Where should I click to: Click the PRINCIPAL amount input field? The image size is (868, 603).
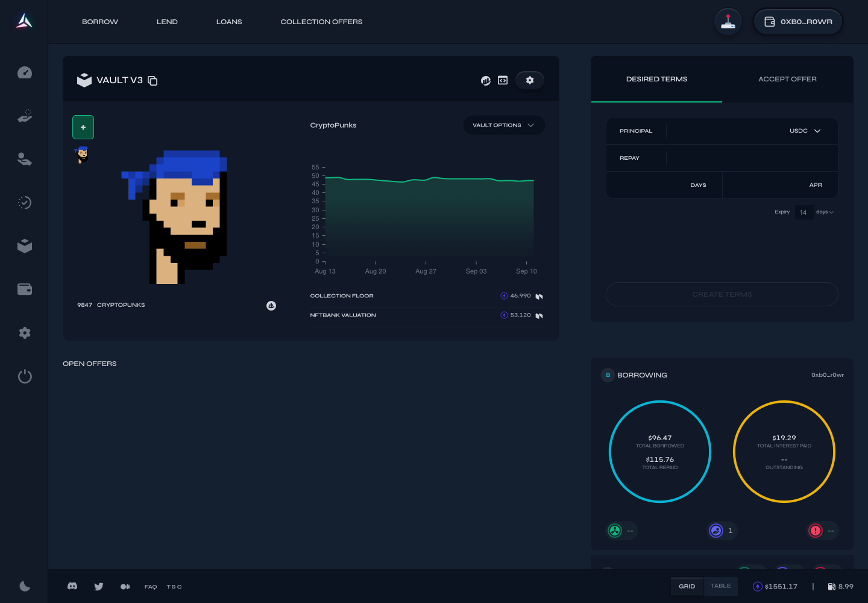pyautogui.click(x=723, y=131)
